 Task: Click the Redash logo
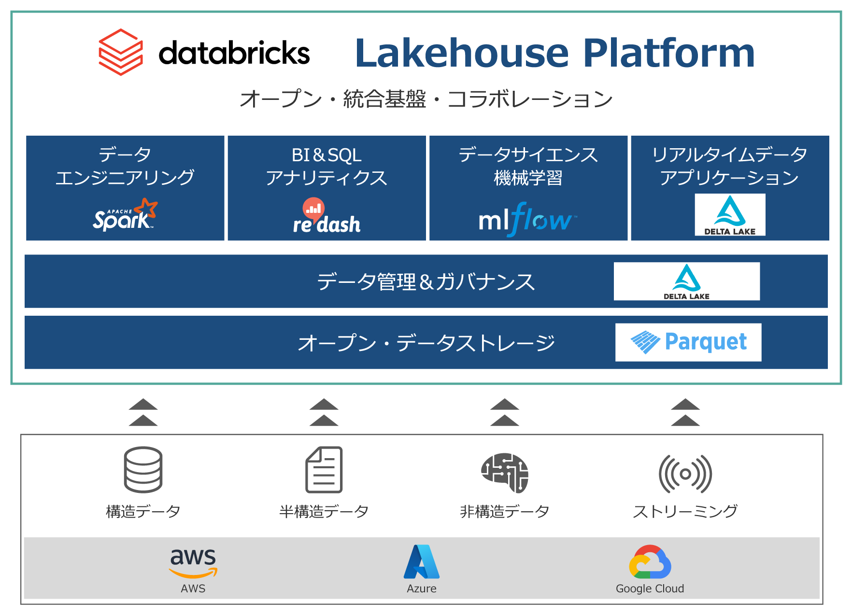pos(327,215)
